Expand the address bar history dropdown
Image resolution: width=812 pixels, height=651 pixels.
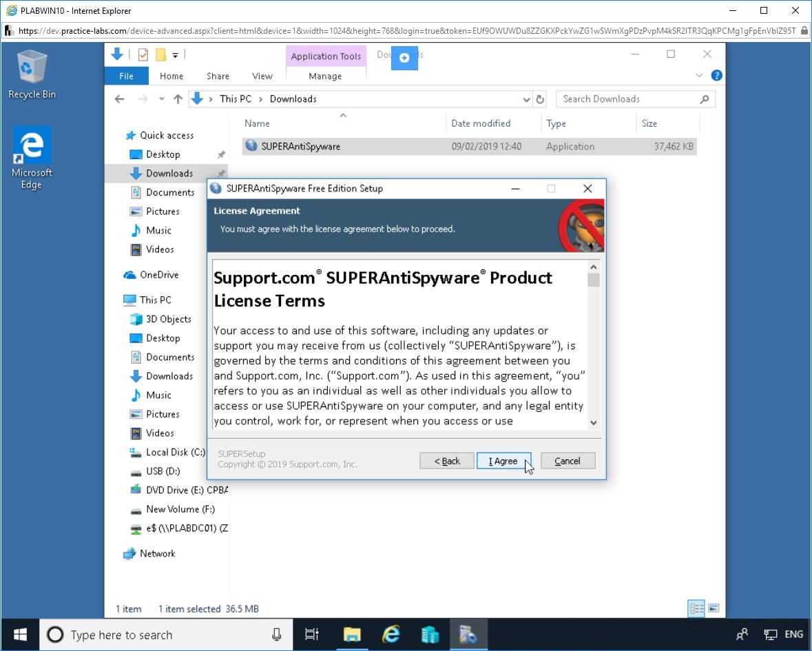point(526,99)
